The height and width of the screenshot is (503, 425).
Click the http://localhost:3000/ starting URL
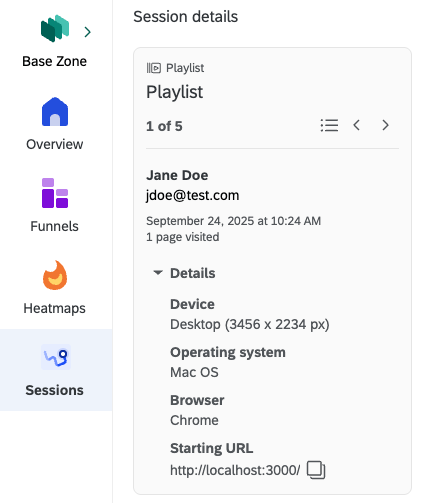tap(235, 470)
